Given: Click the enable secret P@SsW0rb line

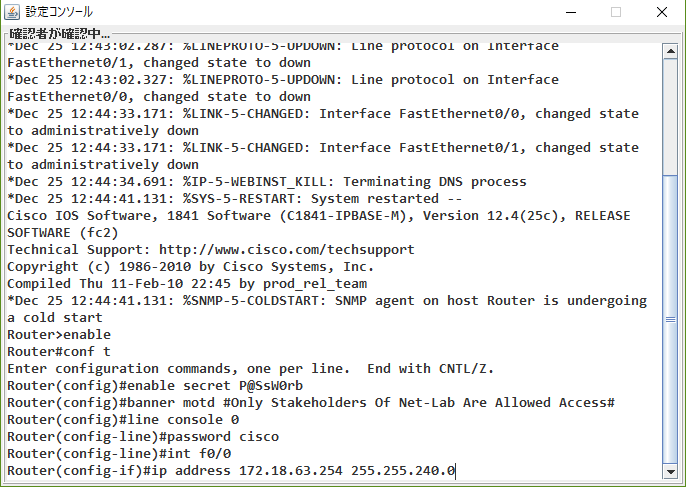Looking at the screenshot, I should 155,385.
